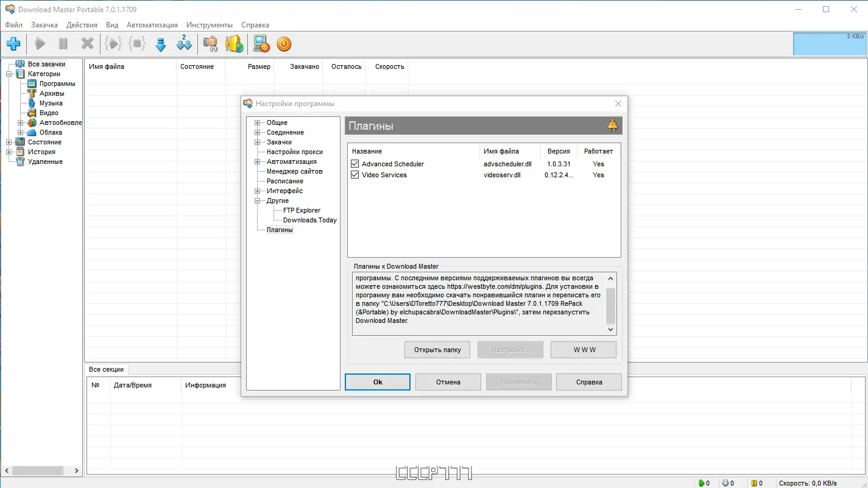Expand the Автоматизация settings node

(258, 161)
